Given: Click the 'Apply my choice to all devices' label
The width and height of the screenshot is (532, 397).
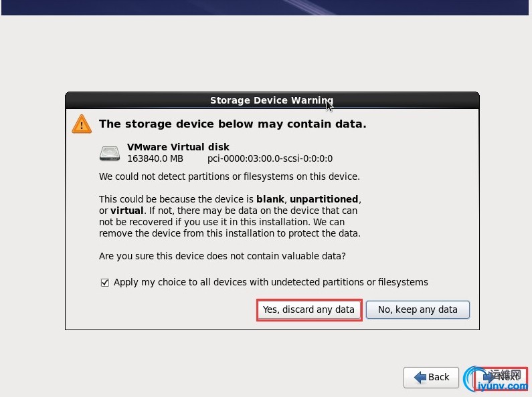Looking at the screenshot, I should (x=270, y=282).
